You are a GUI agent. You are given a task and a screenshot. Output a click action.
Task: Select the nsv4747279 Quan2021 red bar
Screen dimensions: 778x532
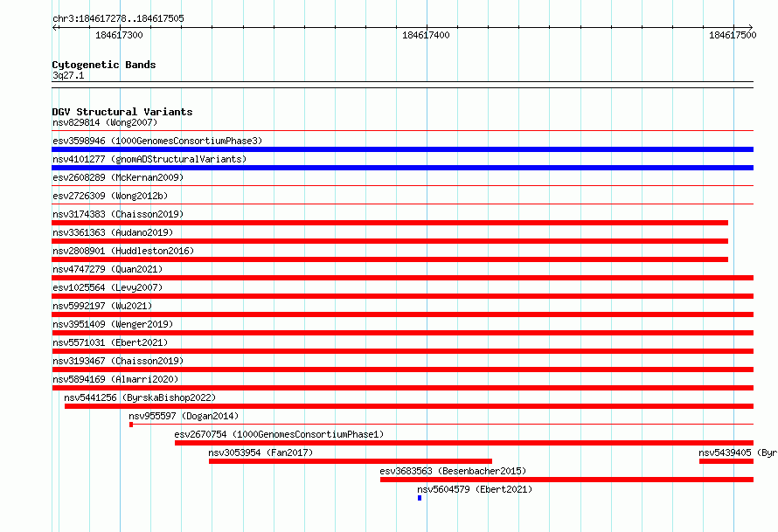pos(402,278)
